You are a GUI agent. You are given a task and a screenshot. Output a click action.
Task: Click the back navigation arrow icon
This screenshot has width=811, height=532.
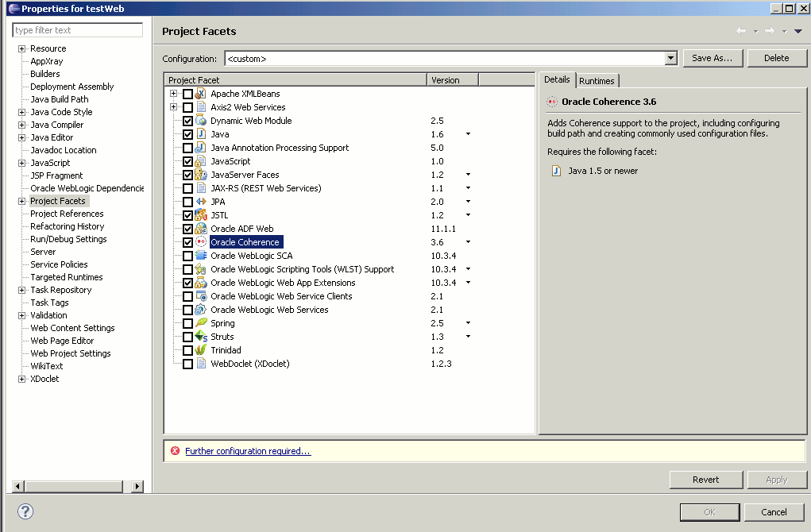(x=741, y=31)
